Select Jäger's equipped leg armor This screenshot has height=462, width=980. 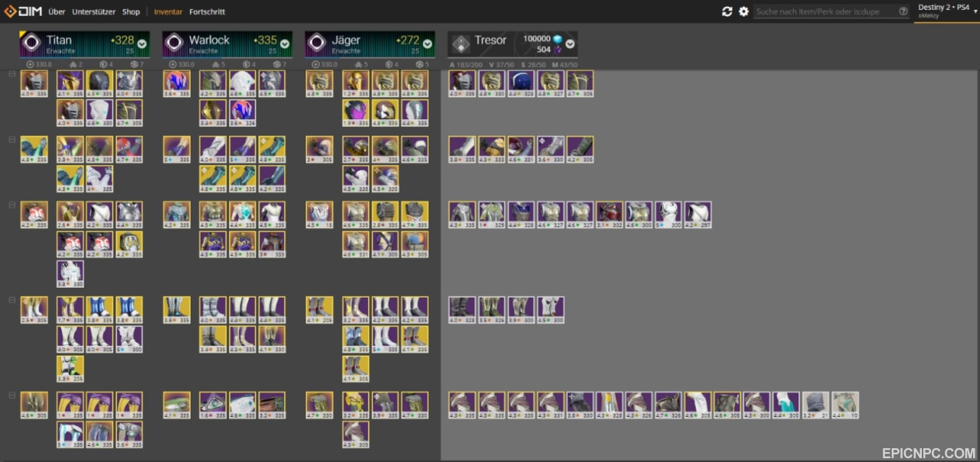[x=320, y=311]
